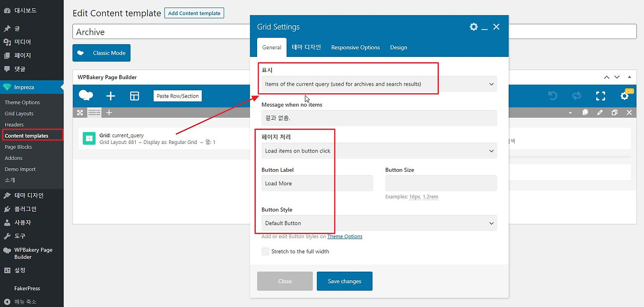Screen dimensions: 644x307
Task: Open Grid Settings gear preset menu
Action: [473, 27]
